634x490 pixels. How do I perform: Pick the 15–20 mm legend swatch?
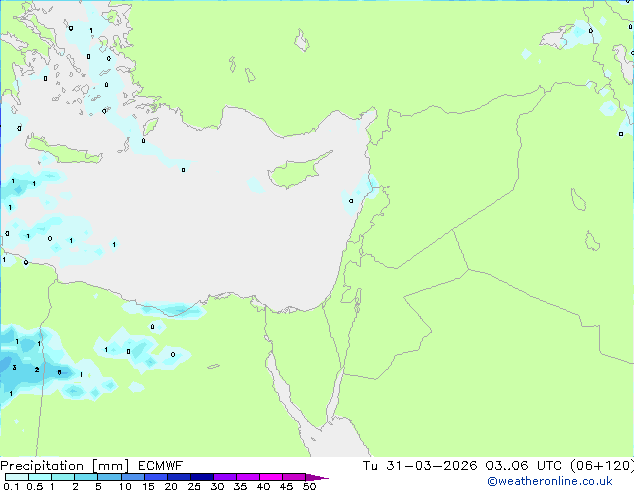click(x=155, y=477)
